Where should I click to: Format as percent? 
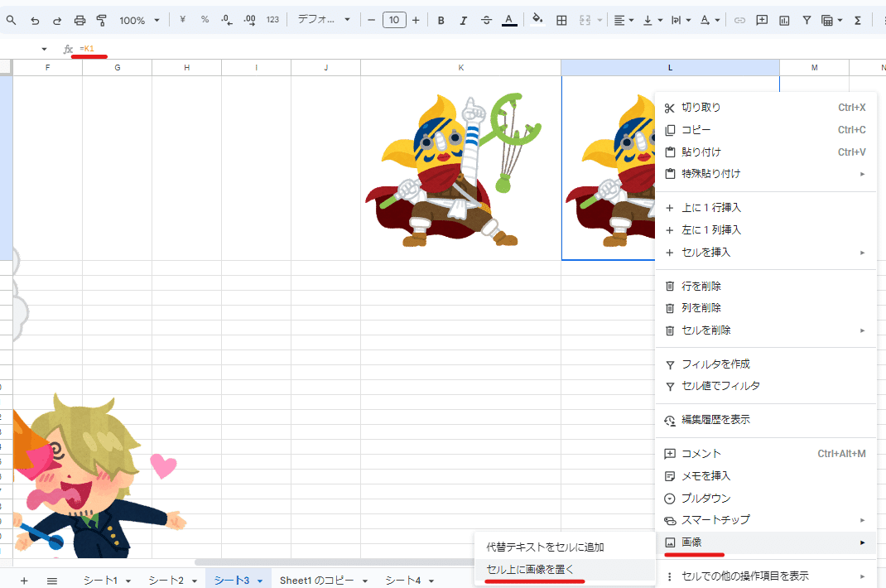(205, 20)
